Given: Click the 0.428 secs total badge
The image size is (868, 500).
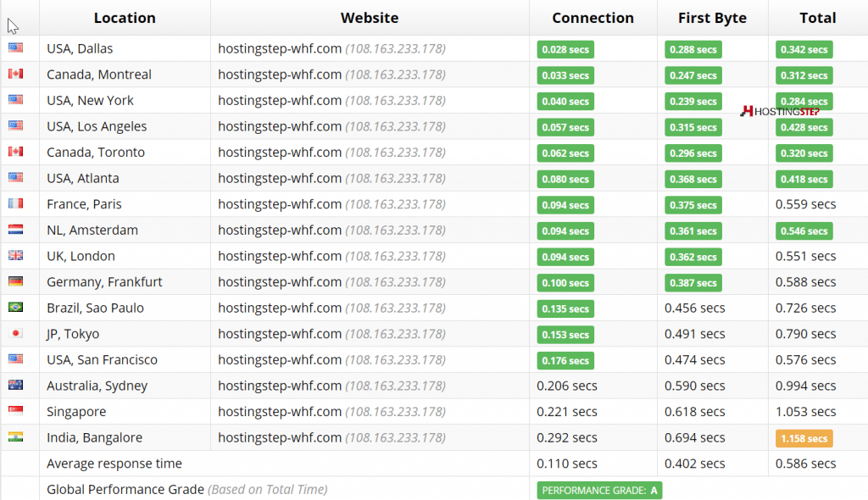Looking at the screenshot, I should coord(804,127).
